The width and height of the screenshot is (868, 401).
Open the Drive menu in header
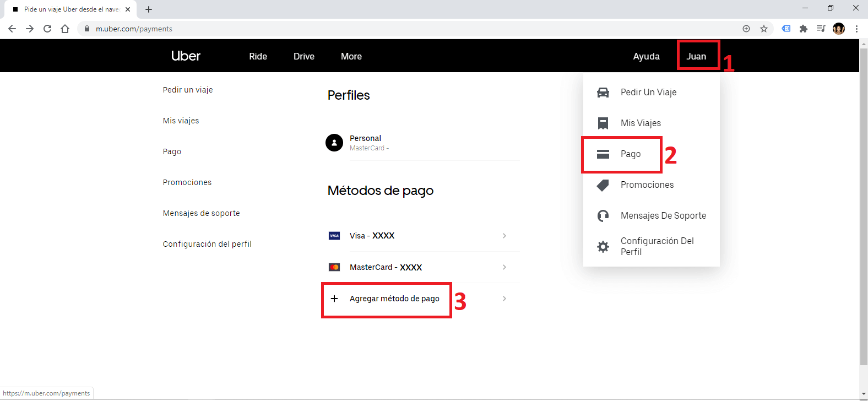coord(304,56)
